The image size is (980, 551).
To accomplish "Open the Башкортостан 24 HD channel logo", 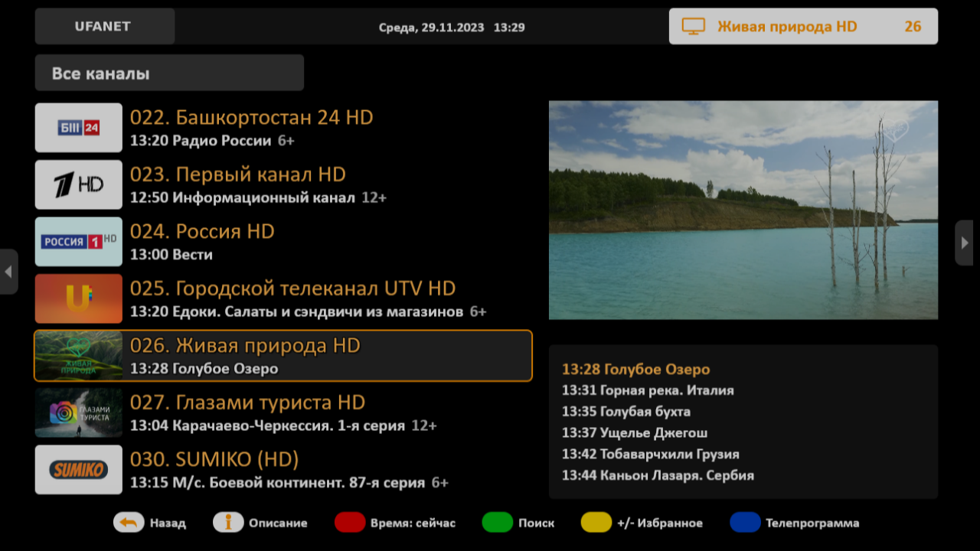I will 78,128.
